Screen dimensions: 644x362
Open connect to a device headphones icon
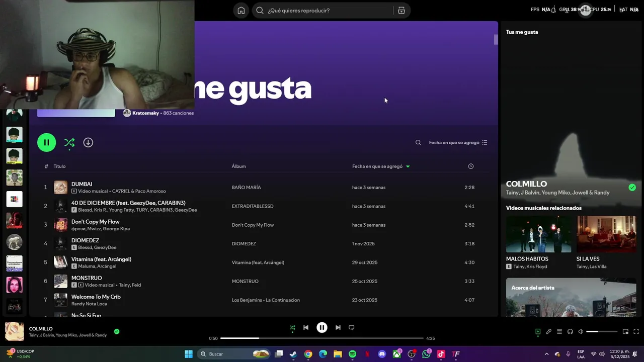coord(570,332)
